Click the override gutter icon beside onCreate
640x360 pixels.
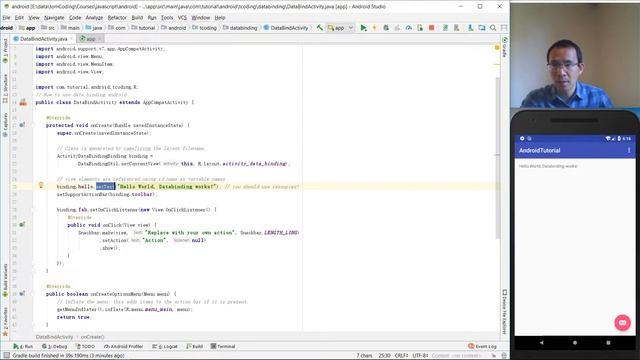[x=22, y=125]
